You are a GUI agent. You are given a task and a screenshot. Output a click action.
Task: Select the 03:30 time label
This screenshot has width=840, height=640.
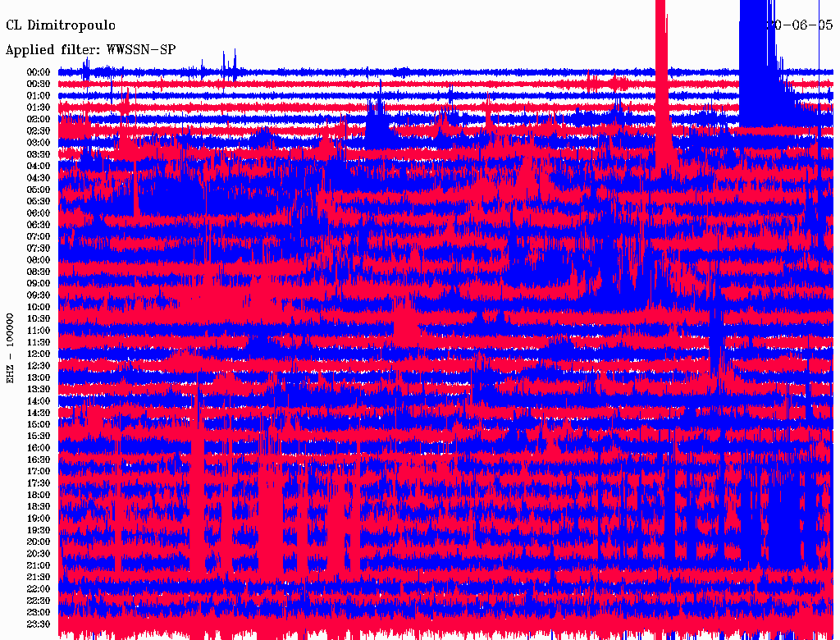[x=39, y=154]
